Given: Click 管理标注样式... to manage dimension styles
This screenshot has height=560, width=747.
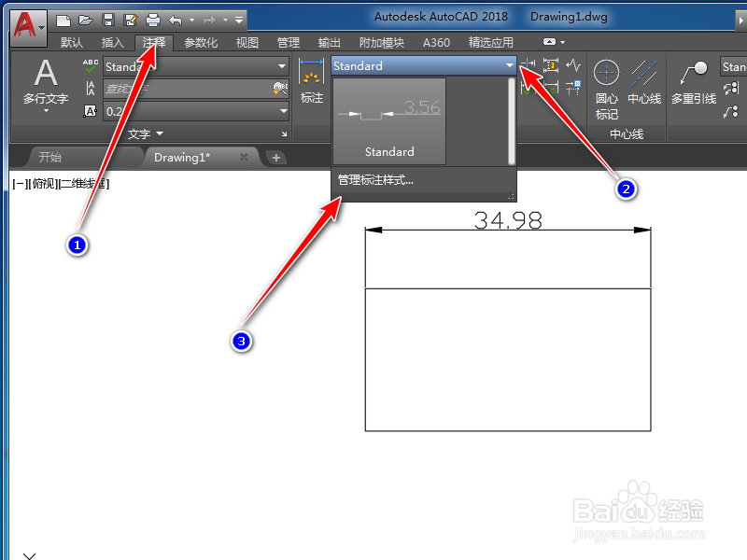Looking at the screenshot, I should 375,180.
